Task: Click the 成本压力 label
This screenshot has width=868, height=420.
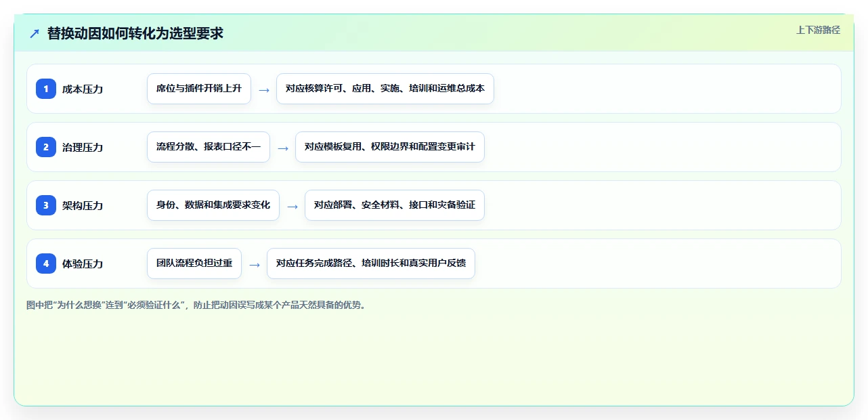Action: click(x=83, y=89)
